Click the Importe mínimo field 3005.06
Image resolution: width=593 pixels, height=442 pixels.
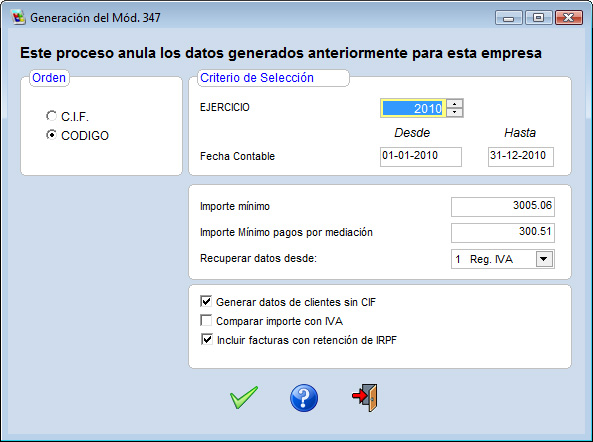[x=503, y=206]
